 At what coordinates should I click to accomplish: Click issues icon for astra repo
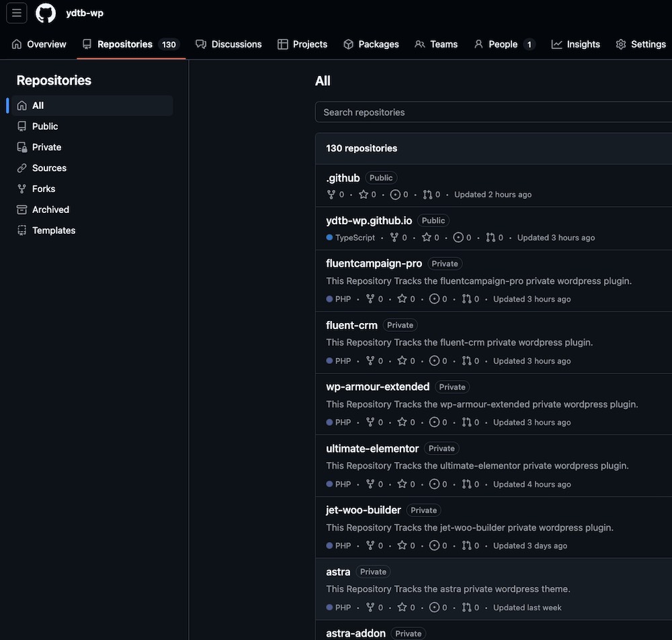click(x=434, y=608)
